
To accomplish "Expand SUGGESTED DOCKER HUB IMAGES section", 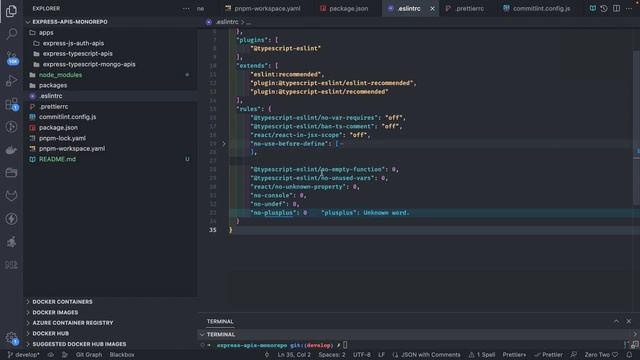I will pos(79,344).
